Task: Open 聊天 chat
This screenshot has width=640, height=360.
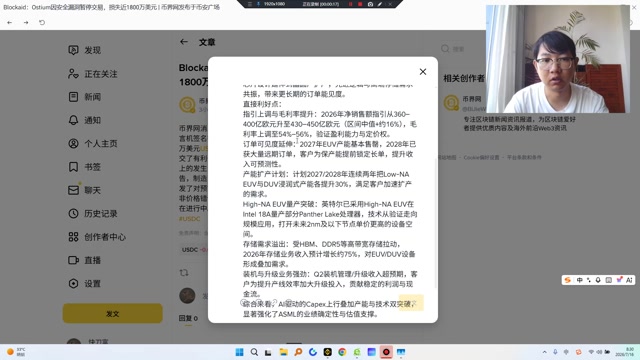Action: point(84,190)
